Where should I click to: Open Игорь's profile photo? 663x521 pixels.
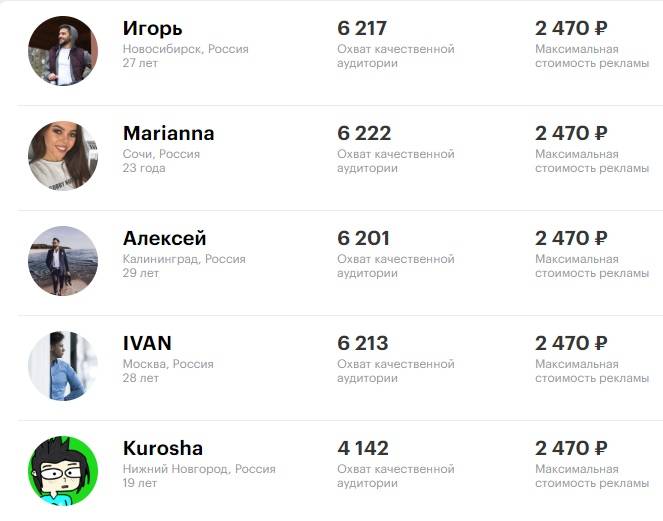click(63, 51)
